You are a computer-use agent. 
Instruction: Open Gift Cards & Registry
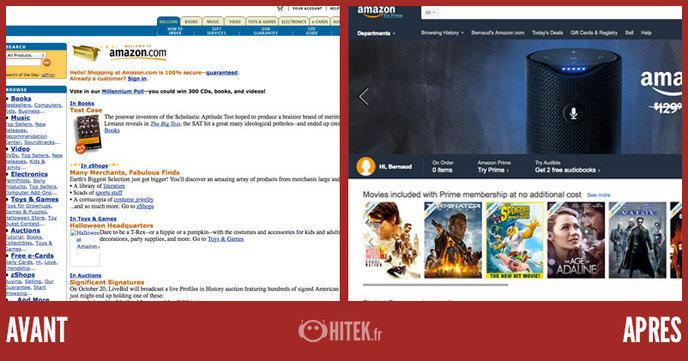[594, 33]
